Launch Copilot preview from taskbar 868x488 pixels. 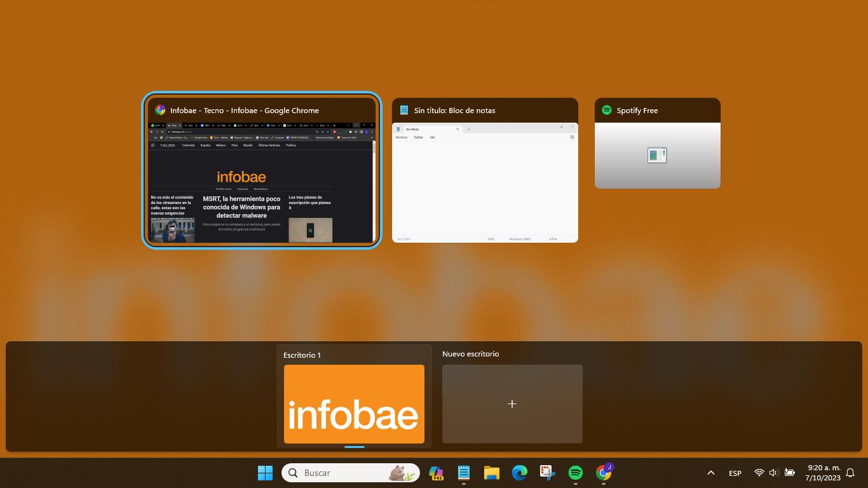pos(436,473)
